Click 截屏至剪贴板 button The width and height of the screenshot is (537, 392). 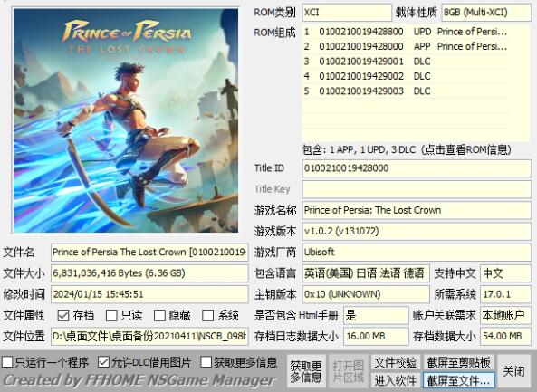[458, 362]
